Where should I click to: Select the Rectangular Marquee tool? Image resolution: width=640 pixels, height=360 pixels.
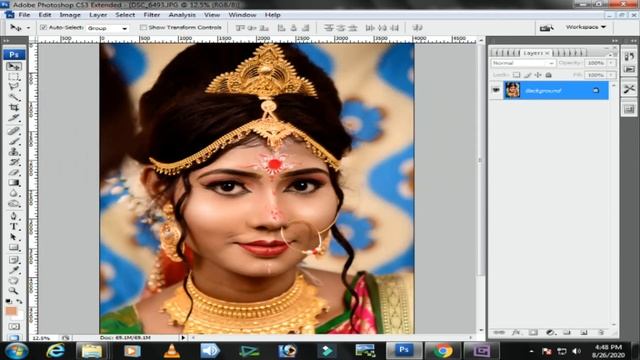[x=14, y=77]
